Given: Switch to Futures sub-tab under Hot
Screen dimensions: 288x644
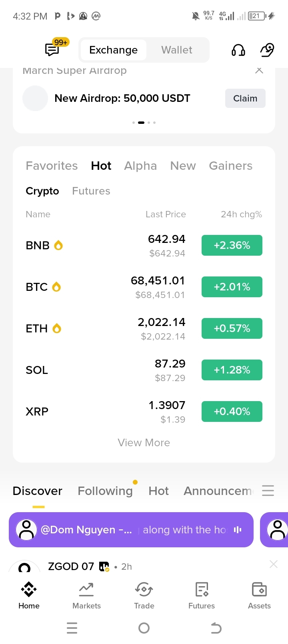Looking at the screenshot, I should (91, 191).
